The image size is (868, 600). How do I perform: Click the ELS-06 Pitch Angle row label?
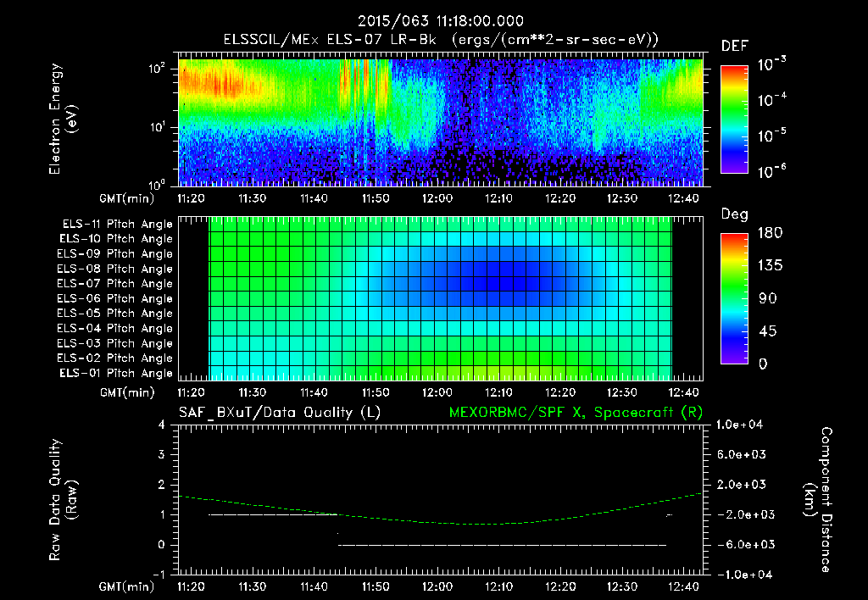pos(115,298)
